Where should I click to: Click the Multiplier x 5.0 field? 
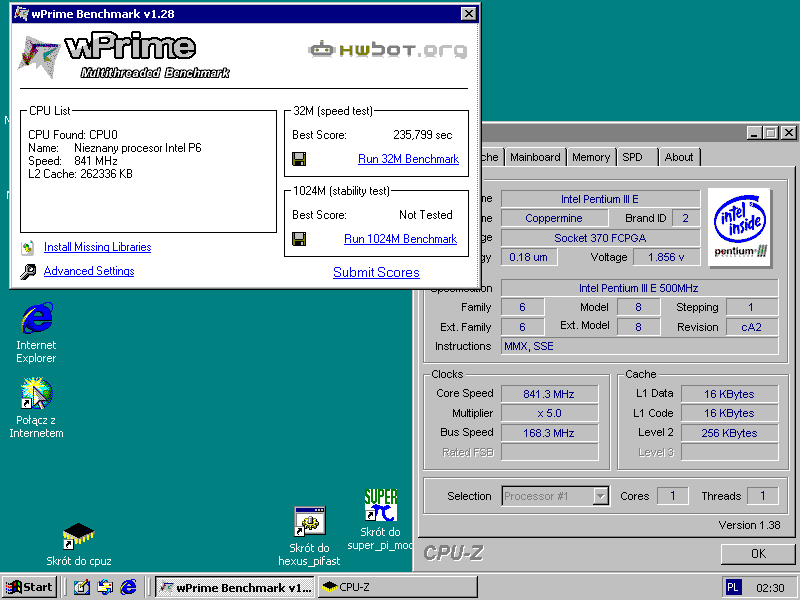(549, 413)
